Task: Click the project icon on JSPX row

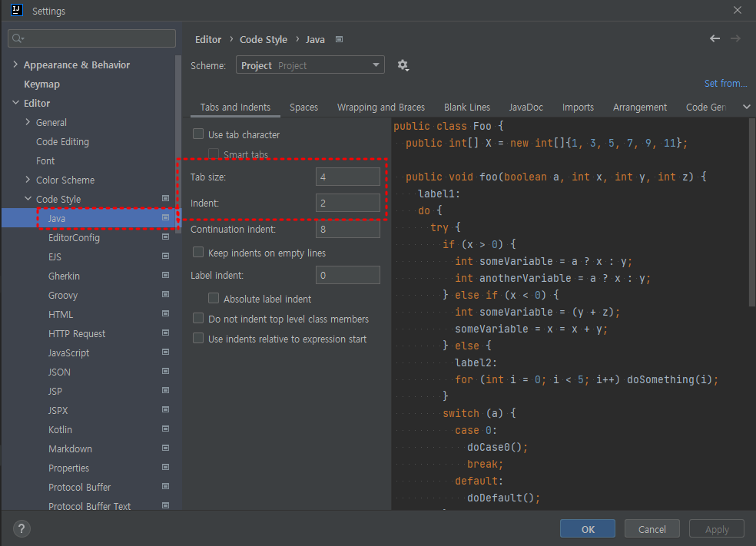Action: [x=165, y=409]
